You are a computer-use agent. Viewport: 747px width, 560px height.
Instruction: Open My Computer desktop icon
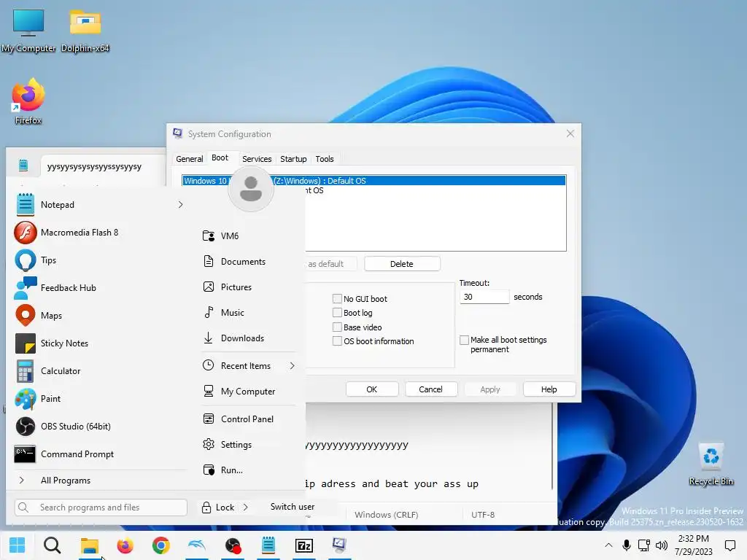pos(28,31)
